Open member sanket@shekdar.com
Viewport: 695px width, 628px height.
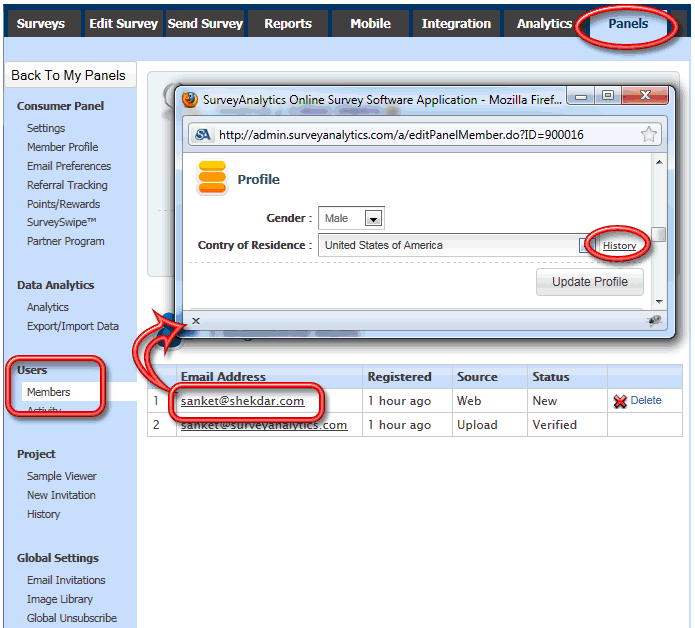pyautogui.click(x=242, y=401)
